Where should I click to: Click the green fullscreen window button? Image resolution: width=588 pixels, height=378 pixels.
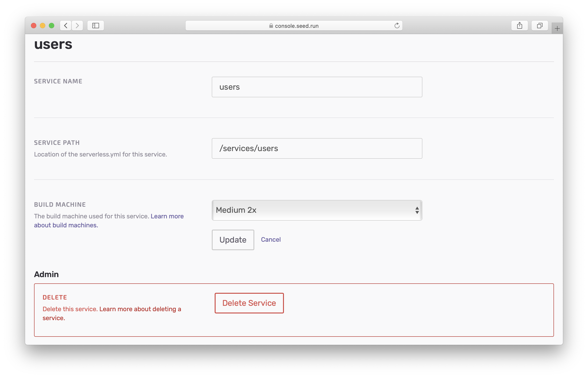pos(52,26)
